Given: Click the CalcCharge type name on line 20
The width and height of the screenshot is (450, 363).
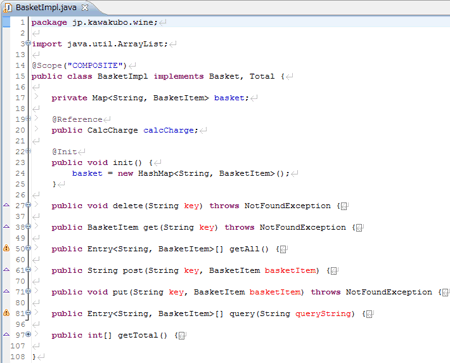Looking at the screenshot, I should pyautogui.click(x=112, y=130).
